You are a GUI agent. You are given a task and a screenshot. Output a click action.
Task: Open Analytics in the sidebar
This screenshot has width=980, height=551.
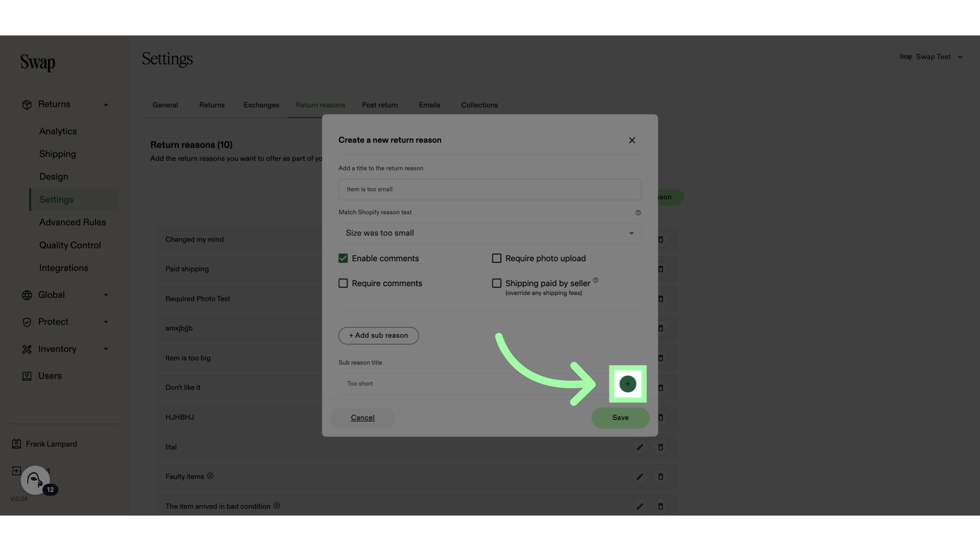[x=58, y=132]
